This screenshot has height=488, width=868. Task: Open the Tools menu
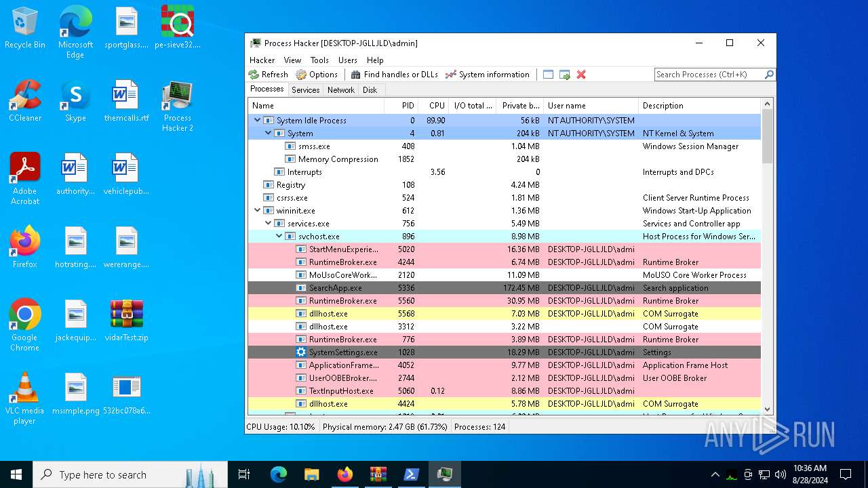[x=319, y=60]
